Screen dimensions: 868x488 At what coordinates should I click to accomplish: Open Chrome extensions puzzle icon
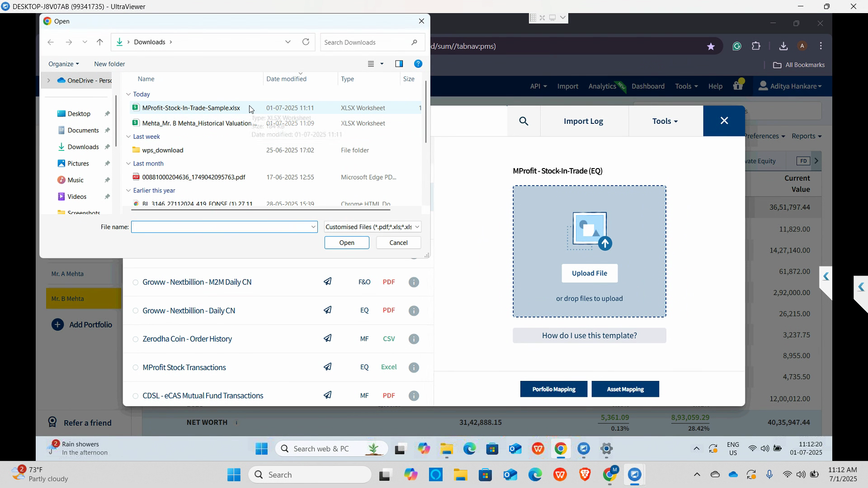click(x=756, y=46)
